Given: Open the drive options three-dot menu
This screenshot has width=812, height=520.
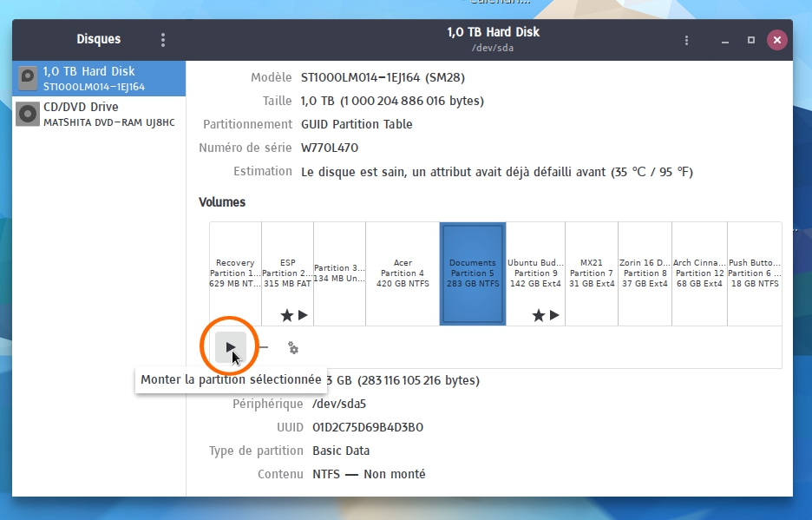Looking at the screenshot, I should tap(686, 40).
